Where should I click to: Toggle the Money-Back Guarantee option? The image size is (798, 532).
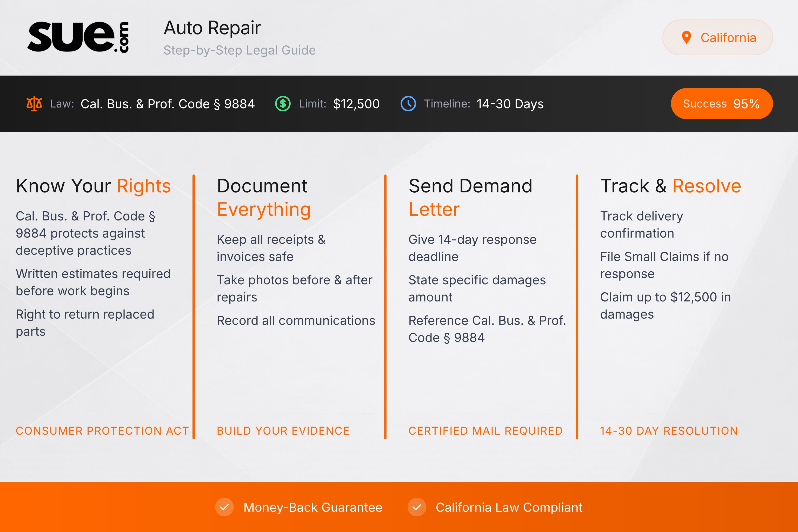pos(312,508)
